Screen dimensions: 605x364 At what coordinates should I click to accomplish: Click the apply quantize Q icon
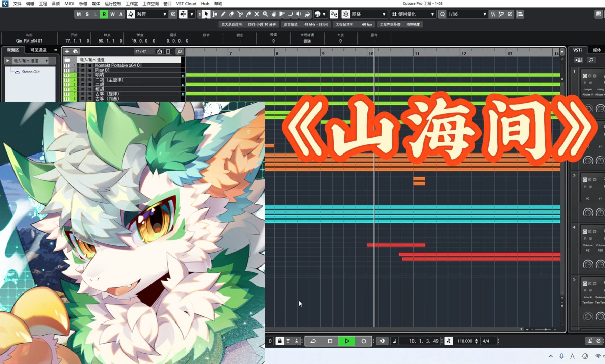pos(442,14)
